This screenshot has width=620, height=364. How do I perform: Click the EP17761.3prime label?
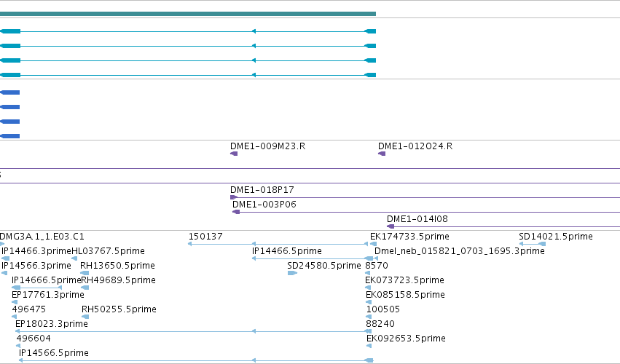(x=48, y=296)
